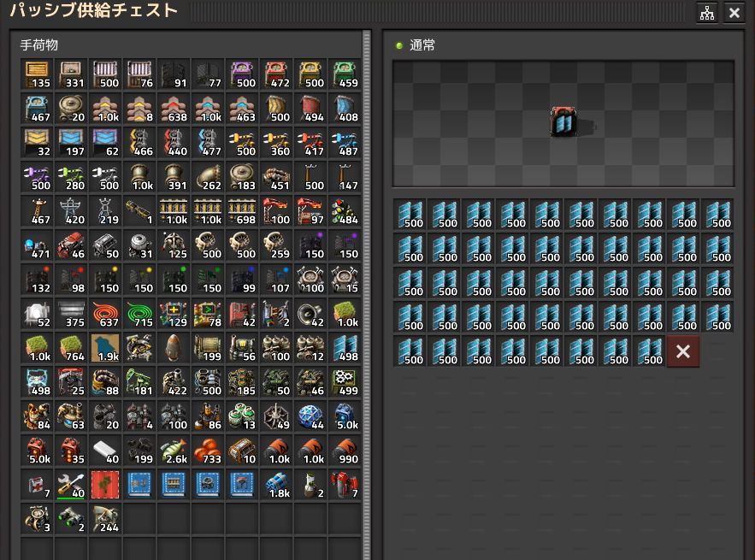
Task: Grab the blue sphere item stack of 44
Action: click(310, 416)
